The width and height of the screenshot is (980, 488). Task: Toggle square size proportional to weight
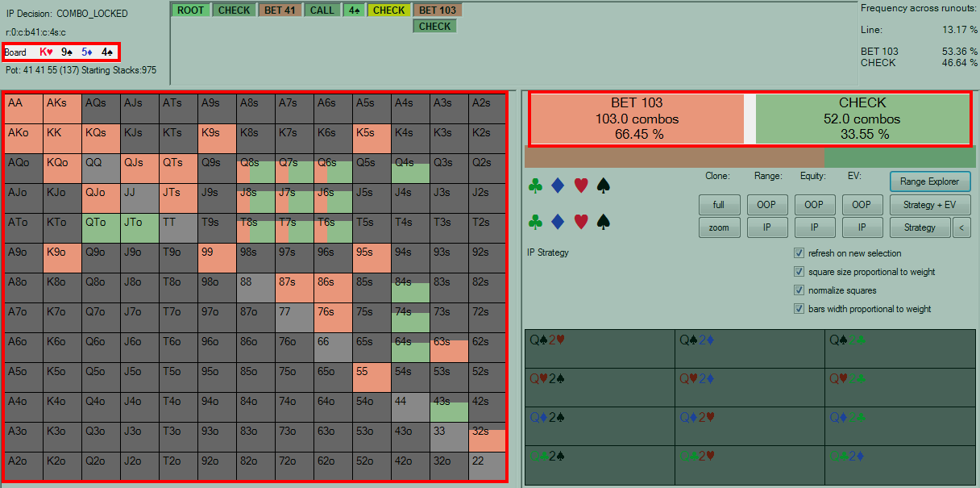point(799,272)
